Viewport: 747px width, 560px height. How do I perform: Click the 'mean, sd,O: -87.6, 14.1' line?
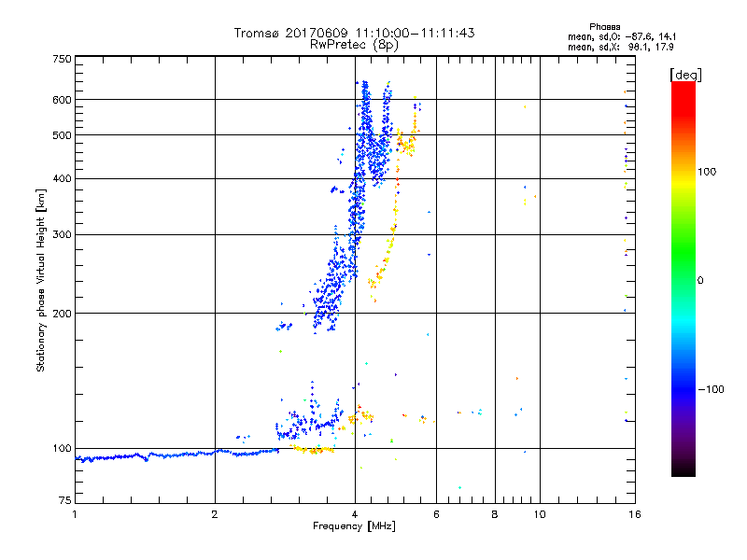(622, 36)
